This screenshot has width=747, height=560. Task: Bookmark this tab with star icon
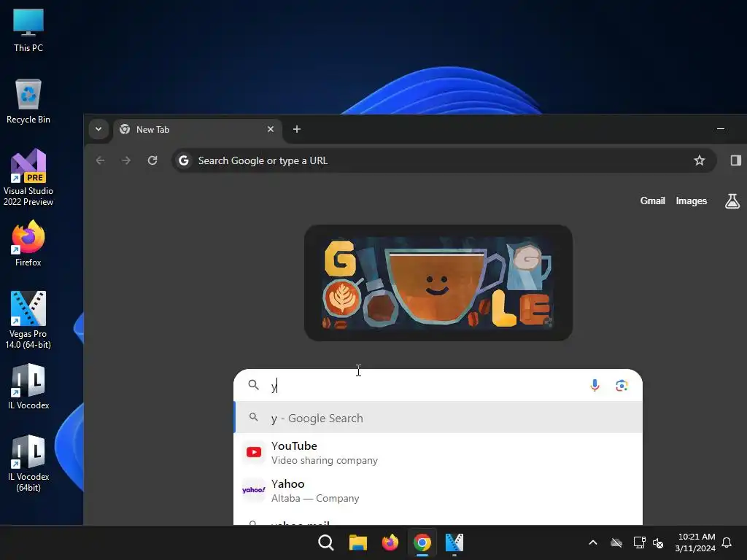[699, 160]
